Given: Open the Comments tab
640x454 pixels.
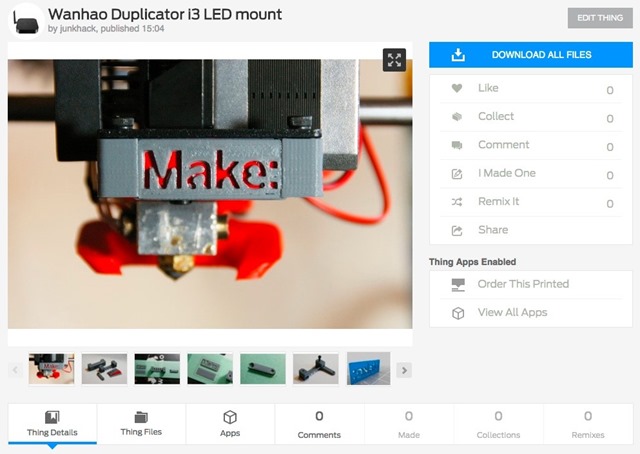Looking at the screenshot, I should coord(320,424).
